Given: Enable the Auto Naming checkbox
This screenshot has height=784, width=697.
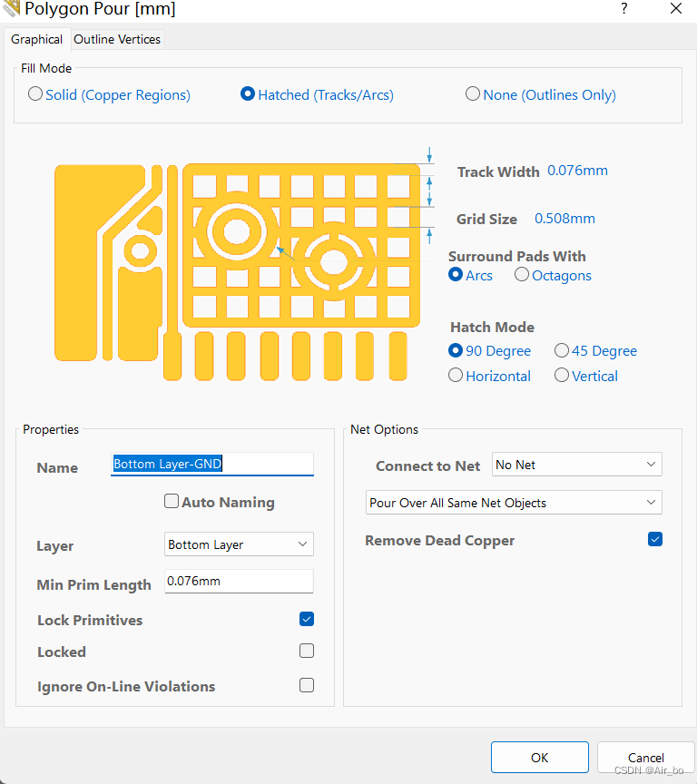Looking at the screenshot, I should 171,501.
